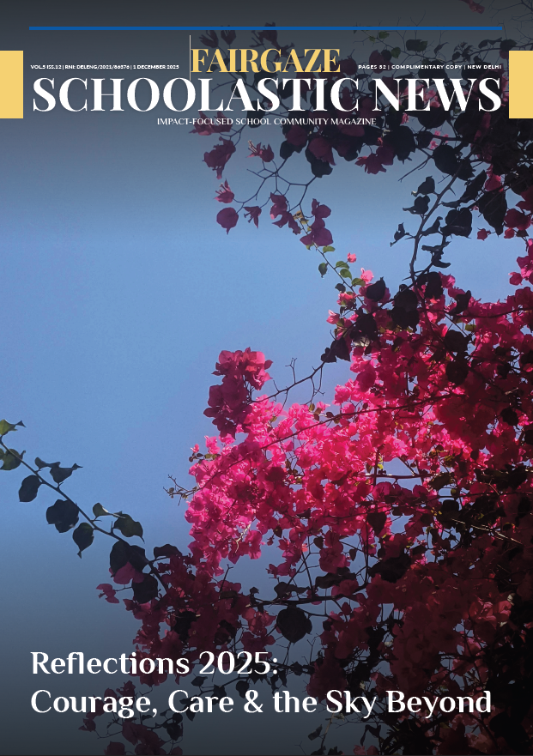The image size is (533, 756).
Task: Click the FAIRGAZE yellow title text
Action: (x=265, y=61)
